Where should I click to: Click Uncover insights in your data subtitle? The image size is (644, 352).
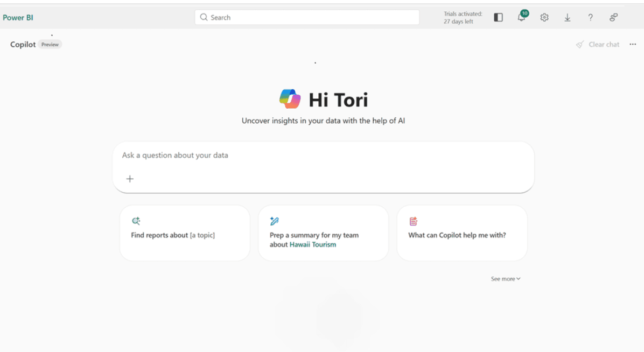pos(323,121)
